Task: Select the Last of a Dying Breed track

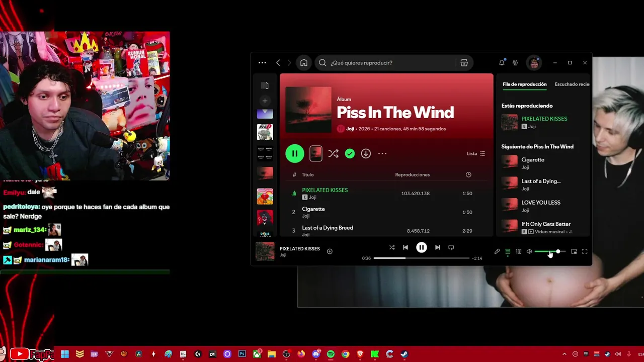Action: (x=328, y=228)
